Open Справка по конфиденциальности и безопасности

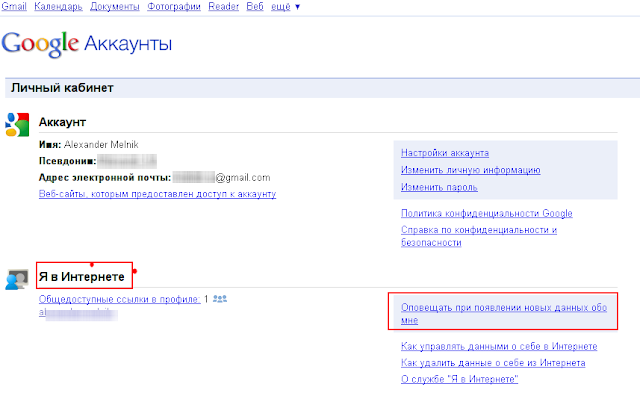pyautogui.click(x=479, y=236)
